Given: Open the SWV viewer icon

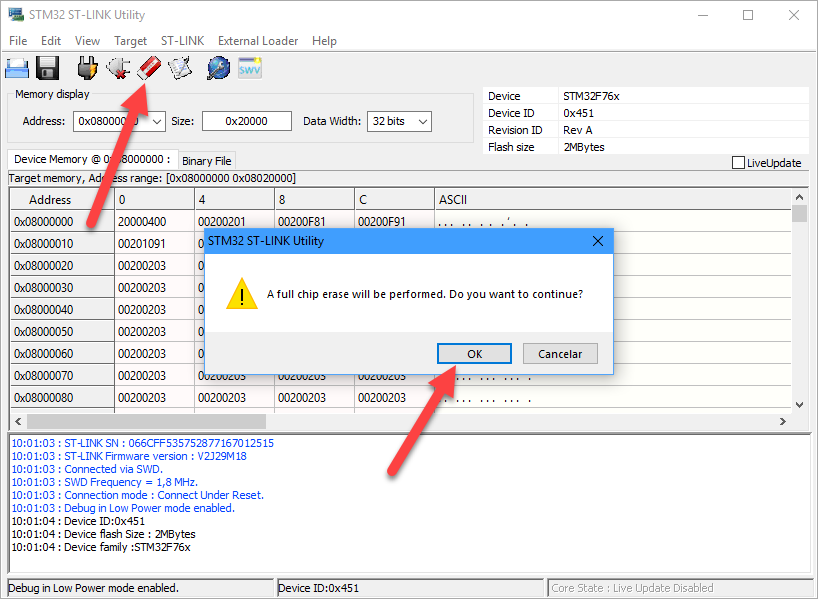Looking at the screenshot, I should point(250,68).
